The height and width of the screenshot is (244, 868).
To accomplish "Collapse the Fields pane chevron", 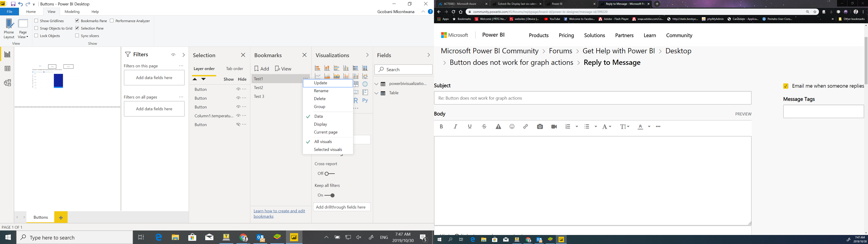I will pyautogui.click(x=429, y=55).
